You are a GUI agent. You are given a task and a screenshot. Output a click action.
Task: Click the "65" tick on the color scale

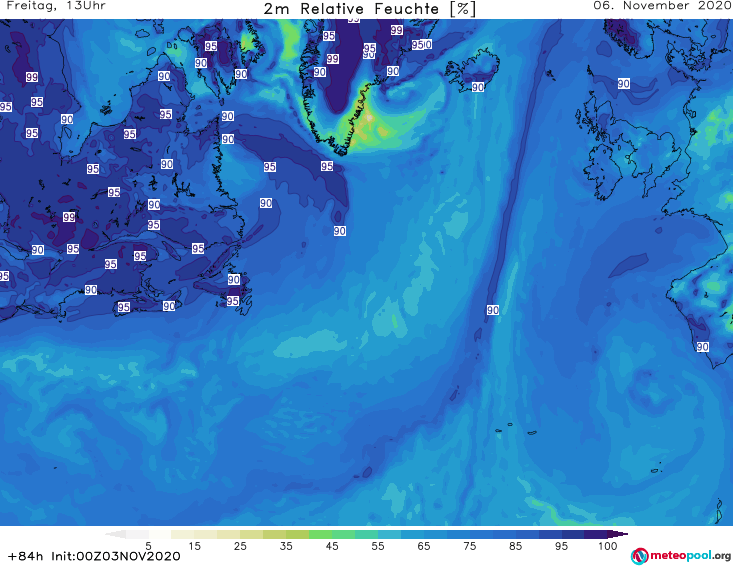click(424, 546)
